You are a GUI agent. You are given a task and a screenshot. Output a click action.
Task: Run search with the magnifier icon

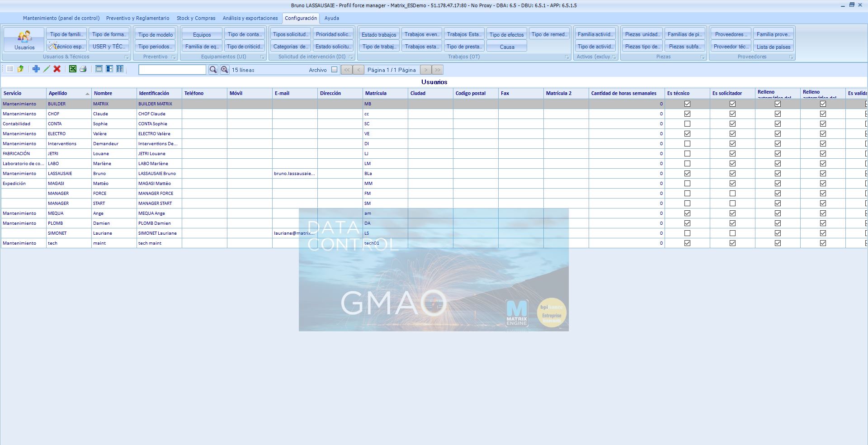click(x=213, y=70)
